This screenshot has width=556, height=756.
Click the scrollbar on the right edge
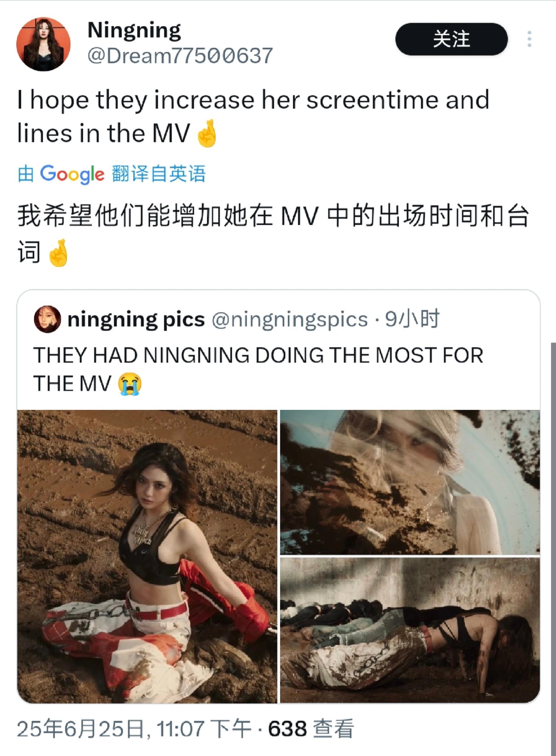pos(553,549)
